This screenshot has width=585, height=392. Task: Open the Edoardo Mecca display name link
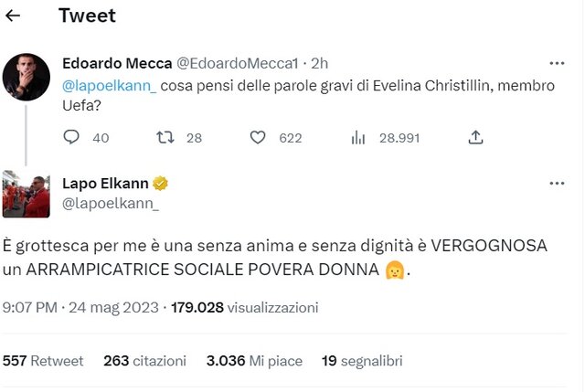(117, 63)
